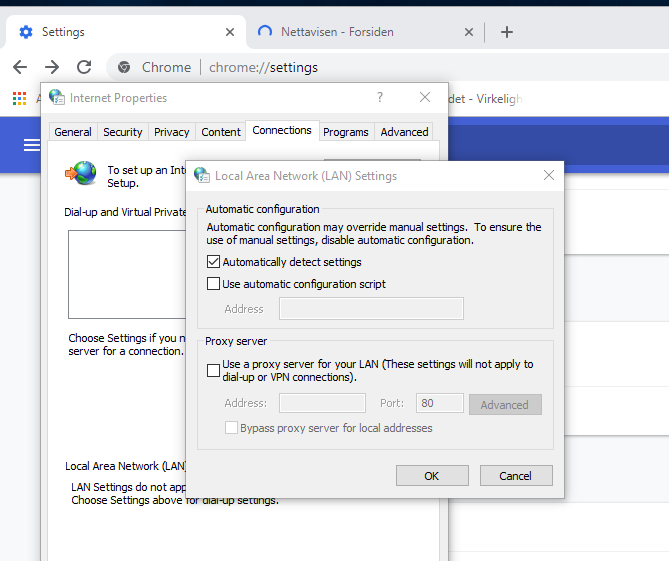Click the proxy server Address field
This screenshot has height=561, width=669.
(x=322, y=403)
